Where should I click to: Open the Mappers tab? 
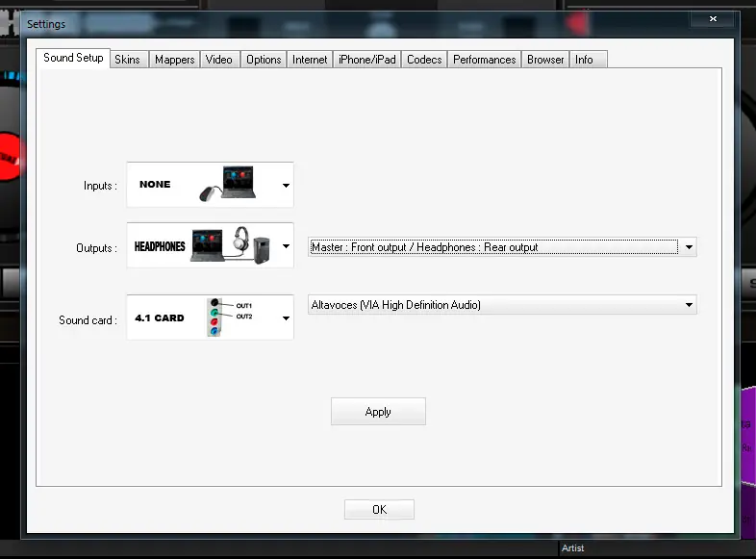pyautogui.click(x=174, y=60)
